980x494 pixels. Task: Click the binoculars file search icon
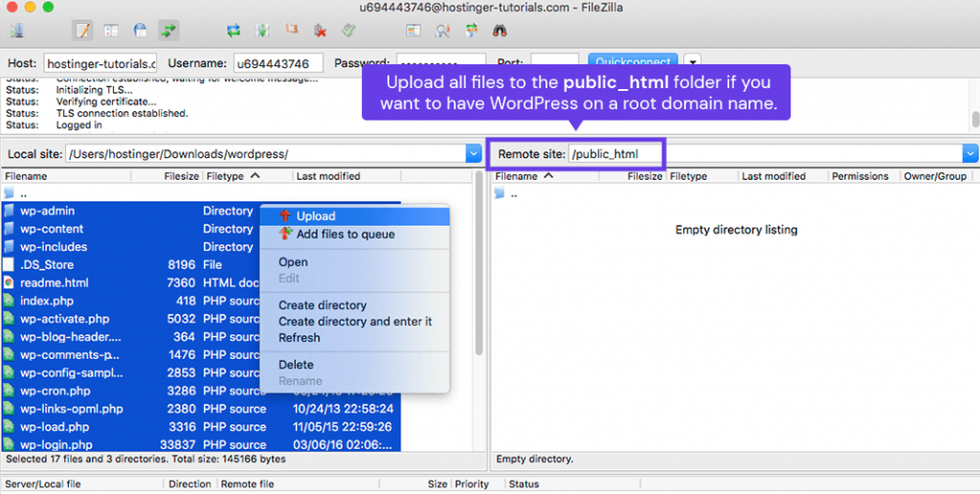[x=500, y=31]
